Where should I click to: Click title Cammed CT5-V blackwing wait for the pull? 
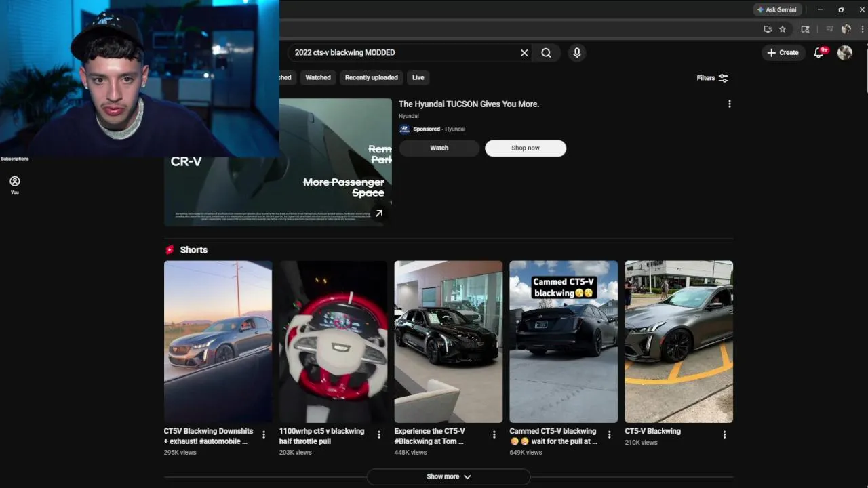point(553,436)
